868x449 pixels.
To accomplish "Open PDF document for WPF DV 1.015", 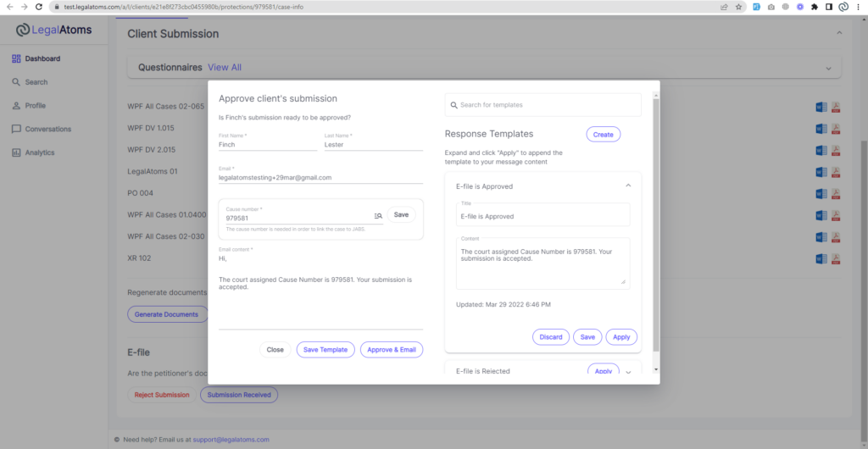I will 835,129.
